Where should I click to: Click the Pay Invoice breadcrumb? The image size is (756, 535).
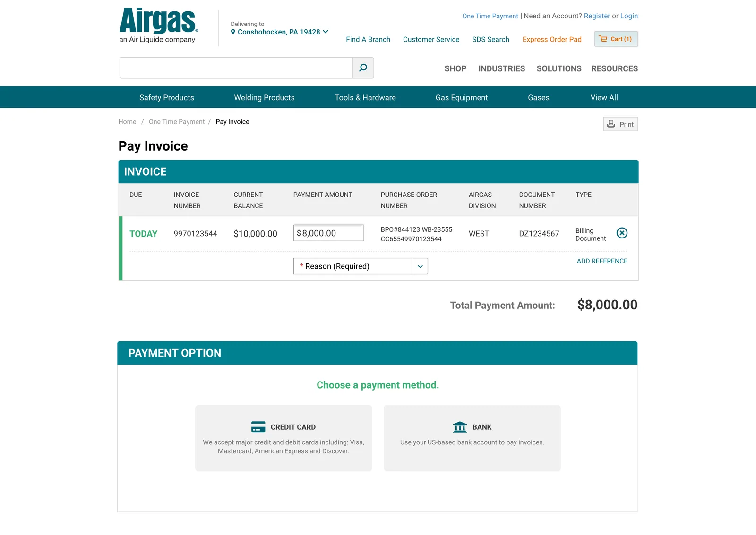232,122
